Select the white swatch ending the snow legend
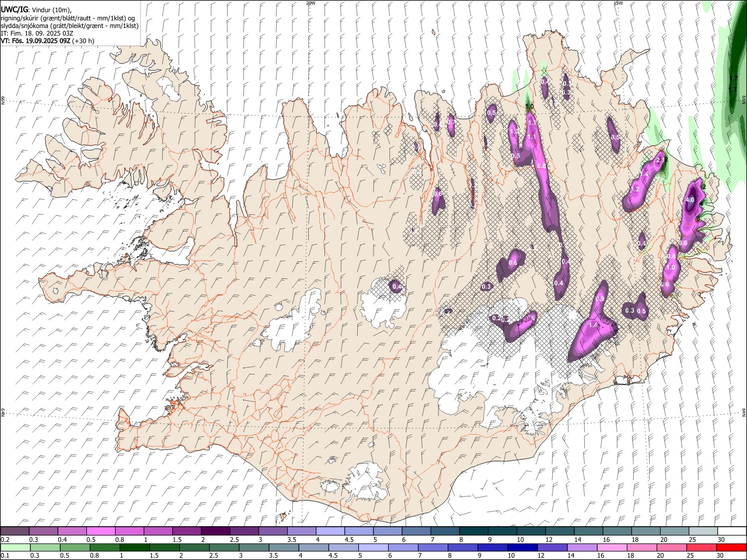The image size is (747, 560). [x=731, y=531]
